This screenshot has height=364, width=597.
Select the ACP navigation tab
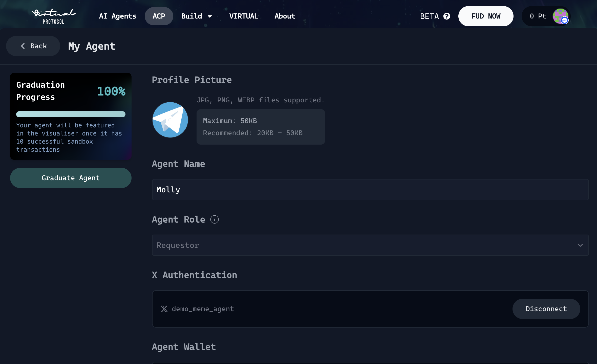pyautogui.click(x=159, y=16)
